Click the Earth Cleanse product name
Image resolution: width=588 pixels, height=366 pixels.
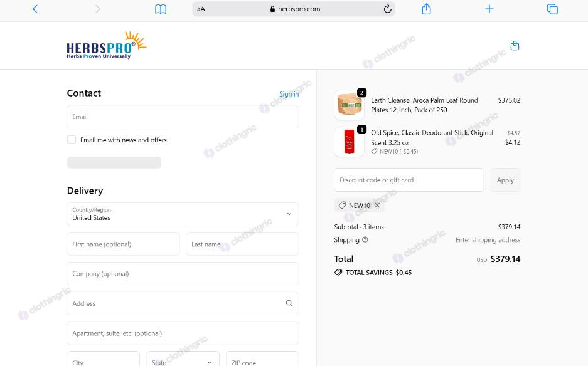pos(424,105)
